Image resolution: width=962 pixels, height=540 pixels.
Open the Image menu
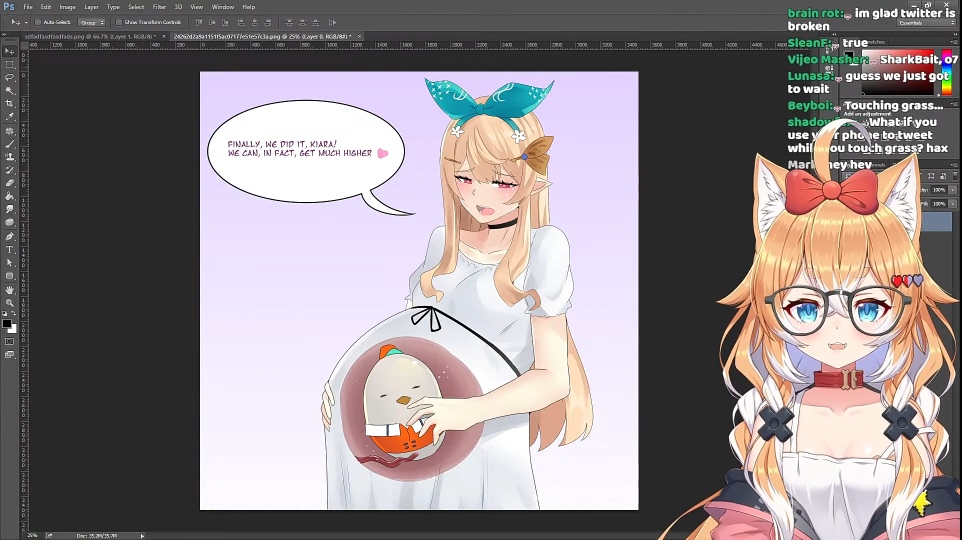(x=67, y=7)
